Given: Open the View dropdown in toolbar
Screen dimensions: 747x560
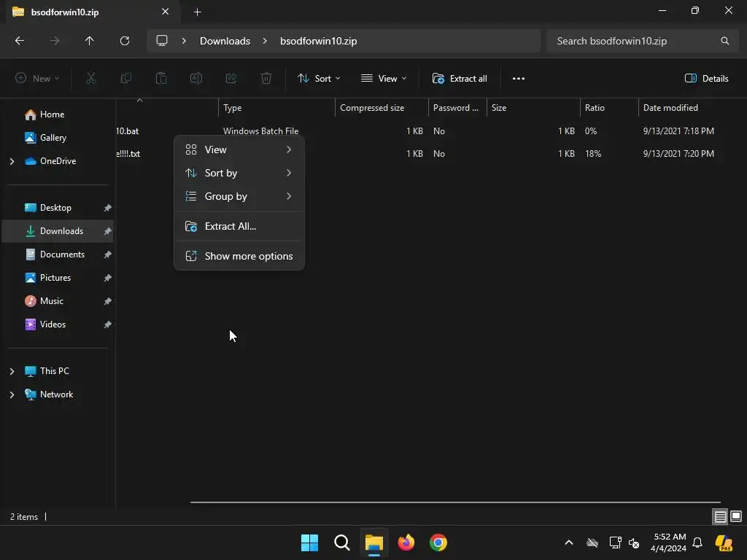Looking at the screenshot, I should point(384,79).
